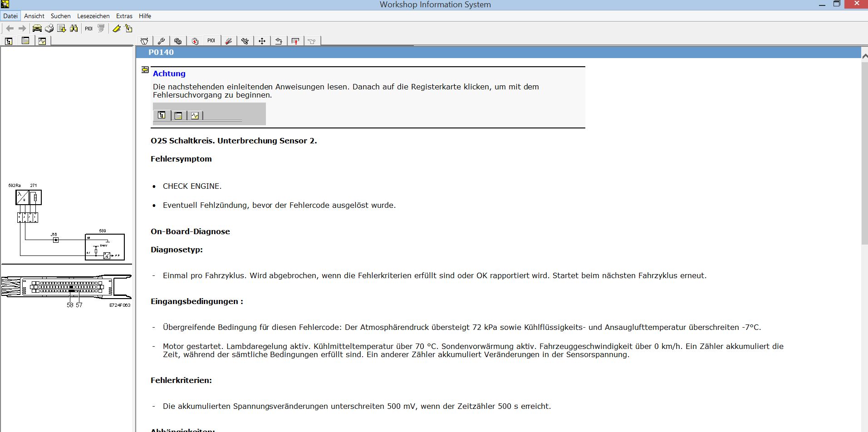Click the 'Fehlerkriterien:' heading
This screenshot has width=868, height=432.
181,380
